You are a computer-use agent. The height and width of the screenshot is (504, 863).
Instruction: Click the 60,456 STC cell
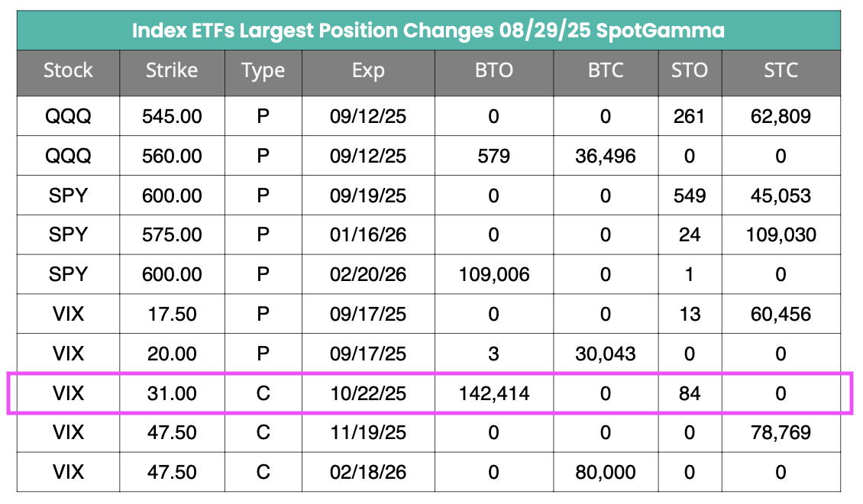[x=781, y=315]
